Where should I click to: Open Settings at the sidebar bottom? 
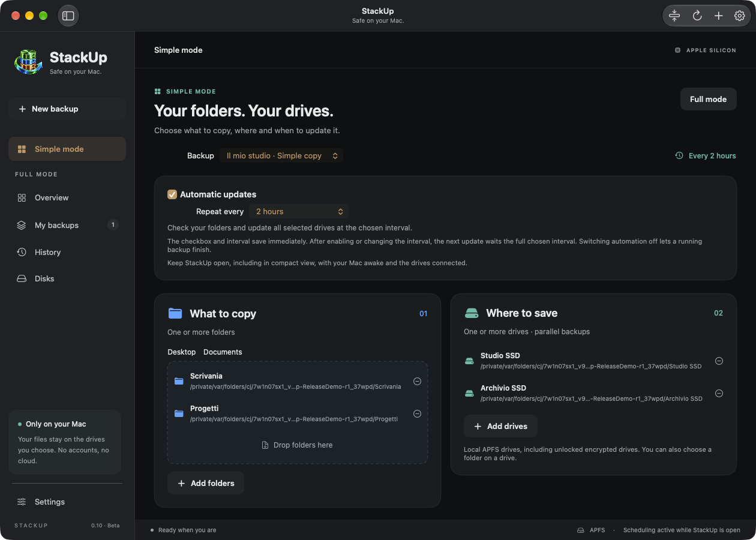[67, 502]
